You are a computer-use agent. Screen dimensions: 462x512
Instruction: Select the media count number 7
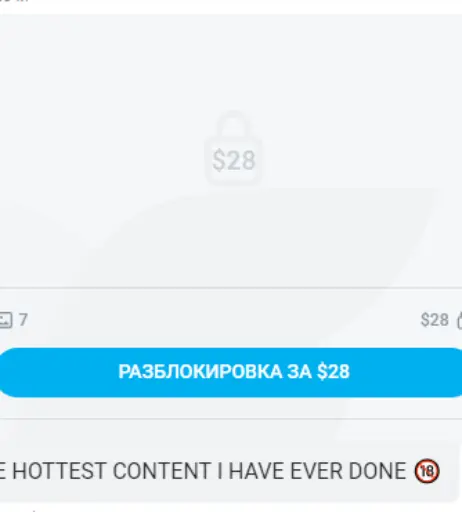[23, 320]
